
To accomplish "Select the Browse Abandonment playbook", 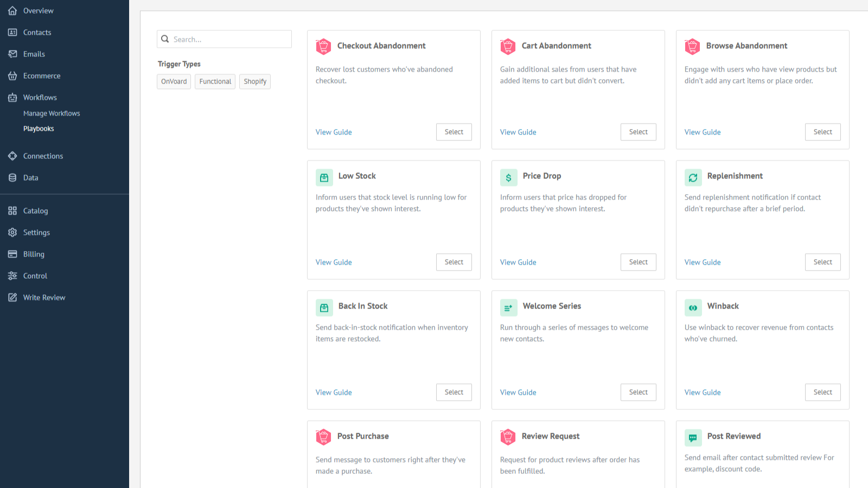I will pyautogui.click(x=823, y=132).
